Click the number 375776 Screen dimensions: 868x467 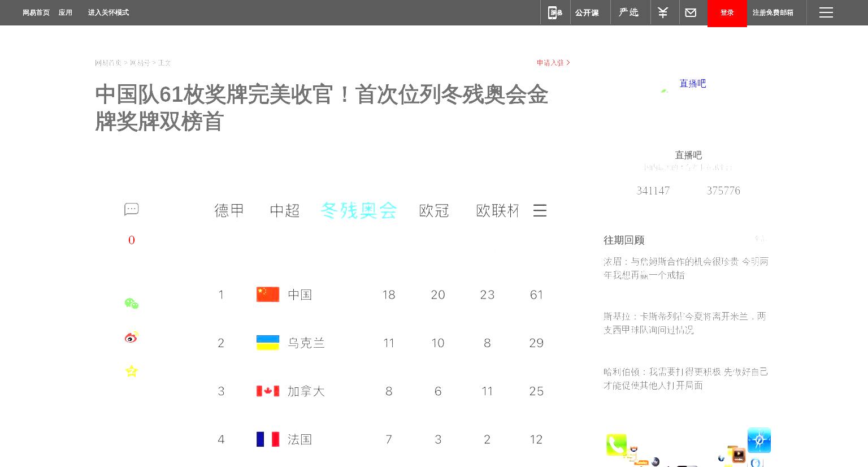pyautogui.click(x=723, y=191)
